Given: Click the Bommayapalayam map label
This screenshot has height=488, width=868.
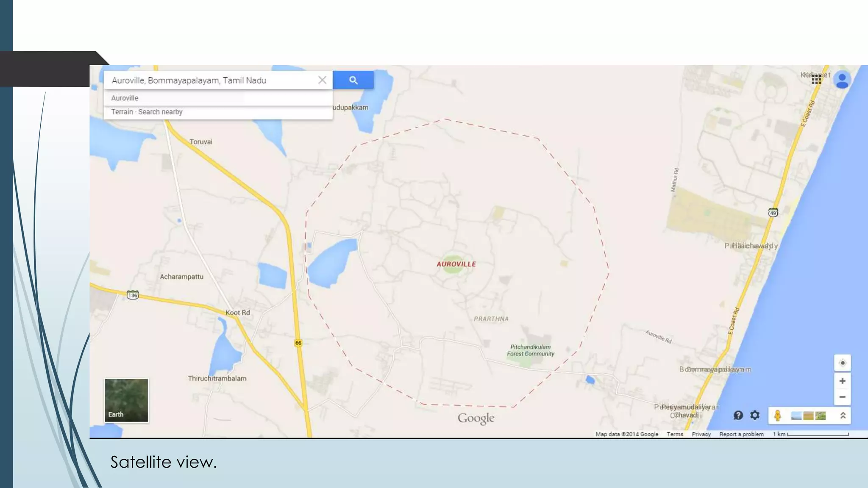Looking at the screenshot, I should coord(715,369).
